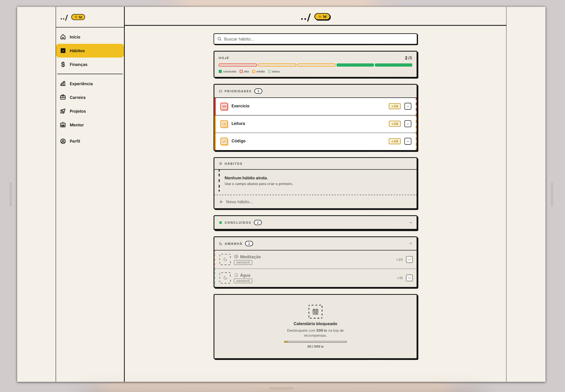Click the Leitura book habit icon
The image size is (565, 392).
[x=224, y=124]
